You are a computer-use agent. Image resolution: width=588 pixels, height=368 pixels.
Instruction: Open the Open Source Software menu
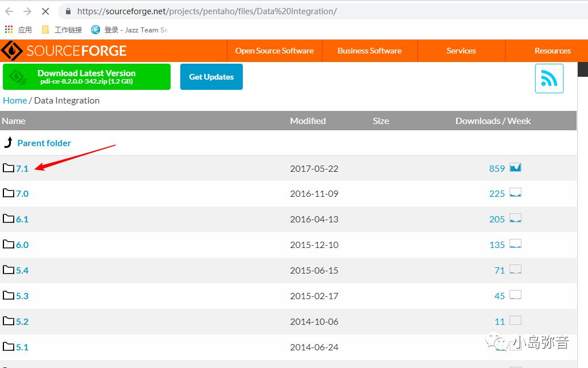tap(274, 51)
